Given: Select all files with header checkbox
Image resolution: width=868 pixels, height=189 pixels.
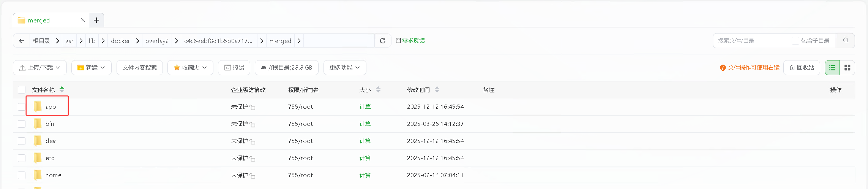Looking at the screenshot, I should (22, 90).
